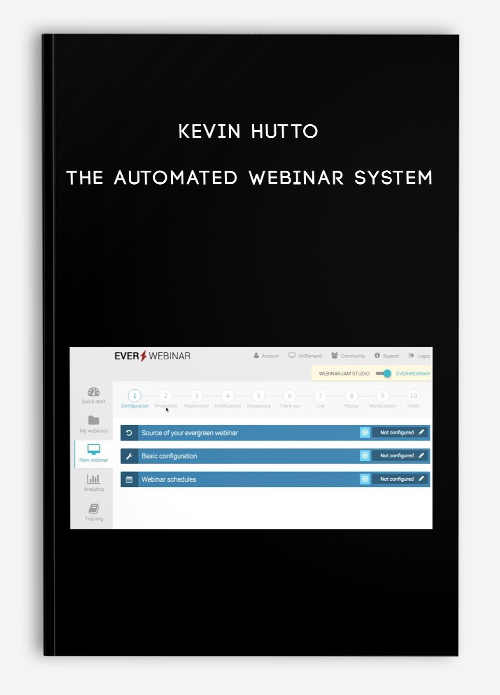Play the help video for Basic configuration

click(x=365, y=456)
